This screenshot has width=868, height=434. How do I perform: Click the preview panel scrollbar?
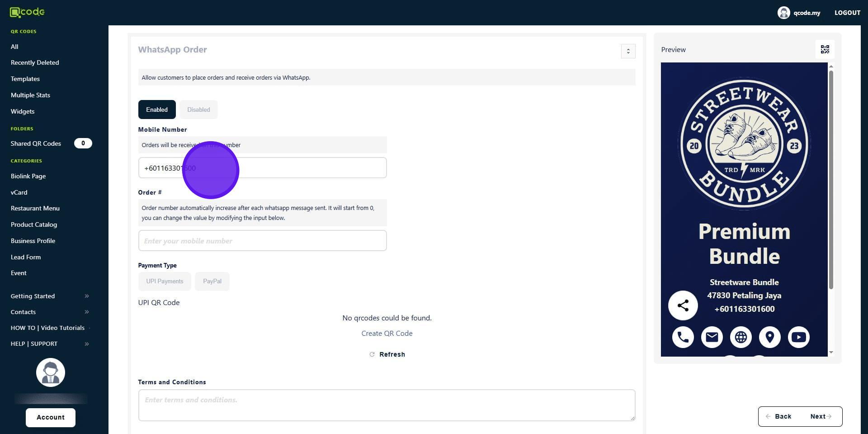[831, 180]
